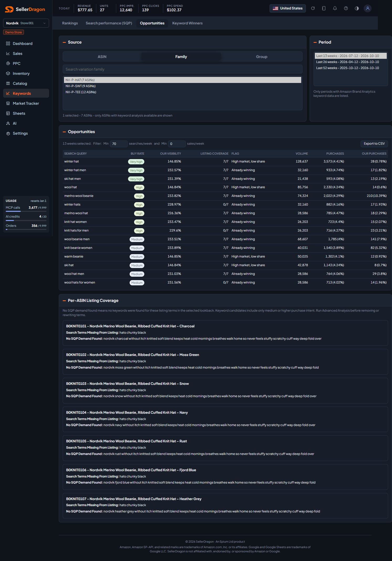Image resolution: width=392 pixels, height=561 pixels.
Task: Click the refresh icon in header
Action: [x=313, y=8]
